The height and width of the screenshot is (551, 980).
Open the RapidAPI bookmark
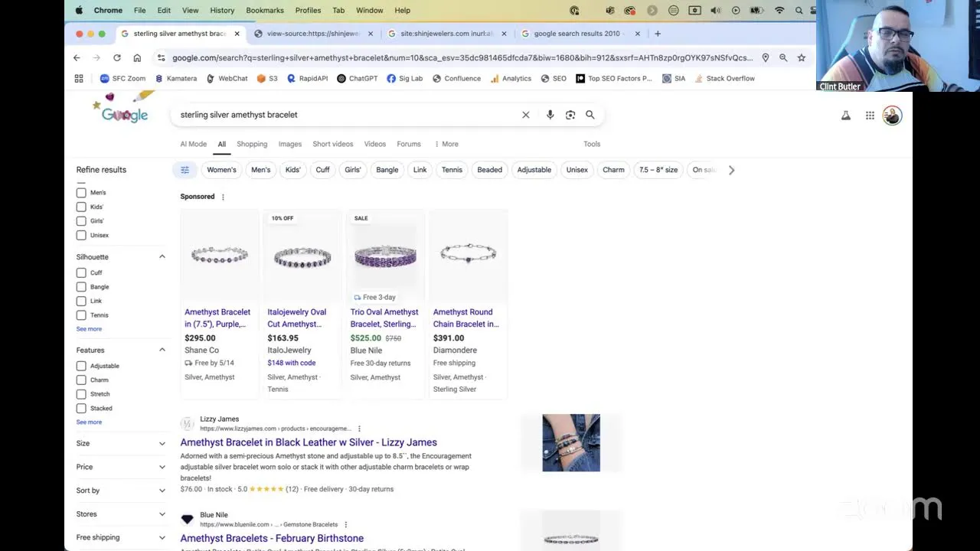pyautogui.click(x=307, y=78)
